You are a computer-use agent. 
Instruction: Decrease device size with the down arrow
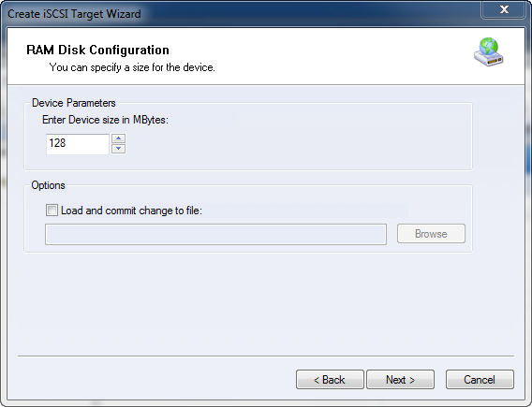click(118, 149)
